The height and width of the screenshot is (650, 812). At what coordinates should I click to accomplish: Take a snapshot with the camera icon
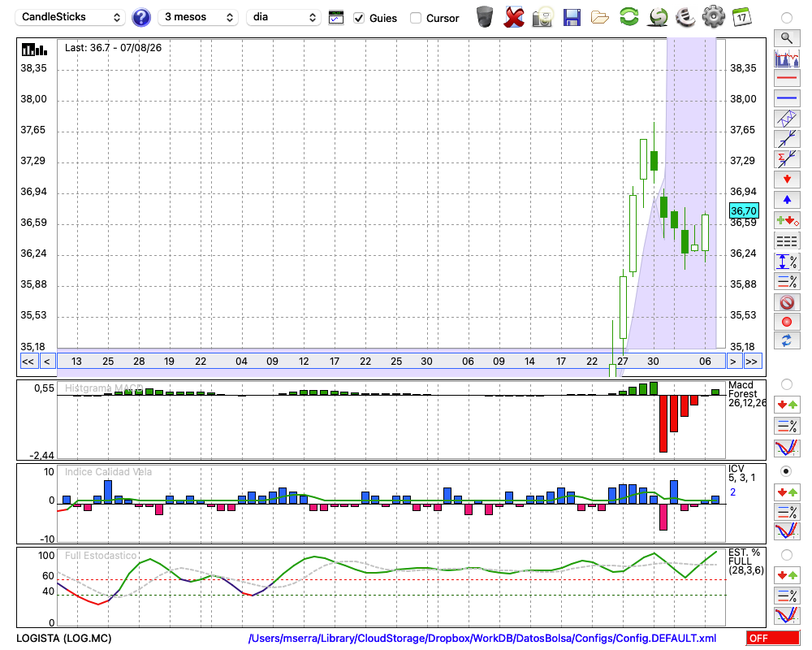click(x=542, y=17)
